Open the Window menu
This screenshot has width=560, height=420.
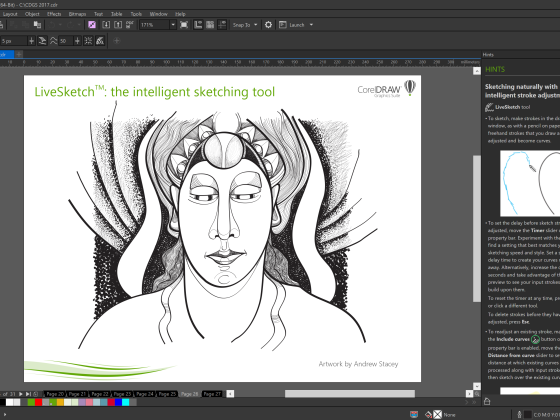click(158, 14)
